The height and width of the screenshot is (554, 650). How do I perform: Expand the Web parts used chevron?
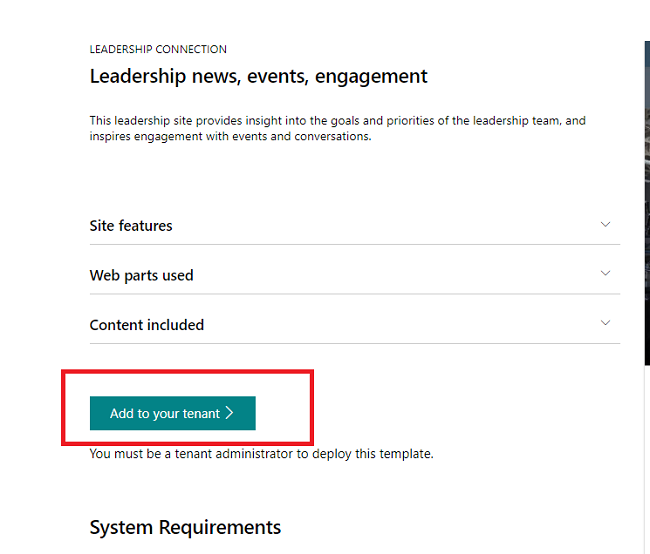[605, 274]
